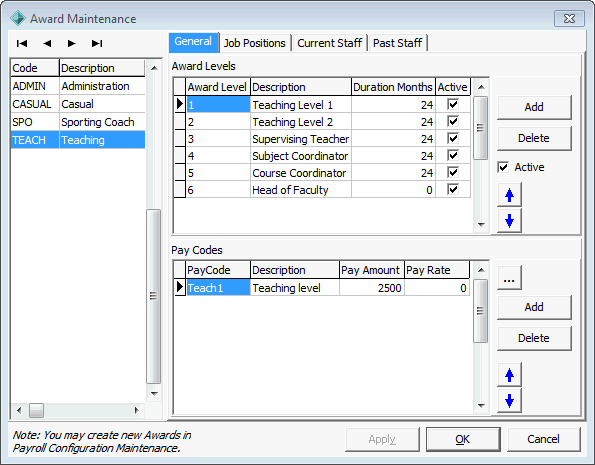Move award level up with blue arrow
Image resolution: width=595 pixels, height=465 pixels.
pos(509,195)
